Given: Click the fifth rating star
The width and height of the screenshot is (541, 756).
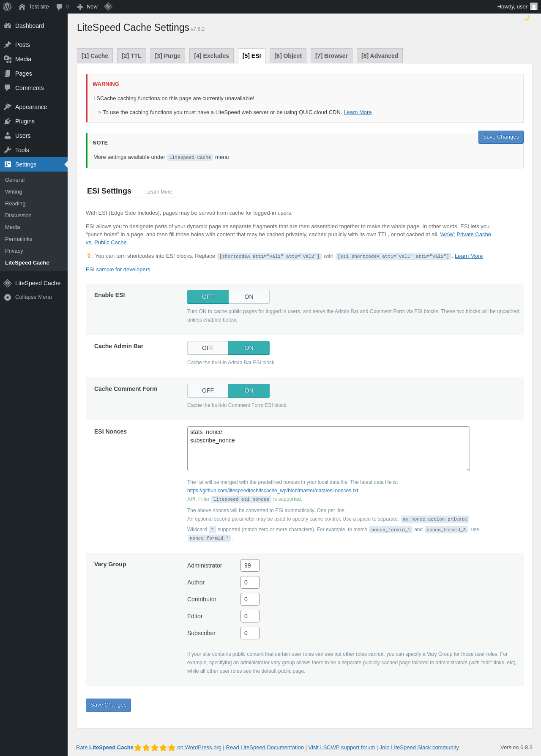Looking at the screenshot, I should point(172,748).
